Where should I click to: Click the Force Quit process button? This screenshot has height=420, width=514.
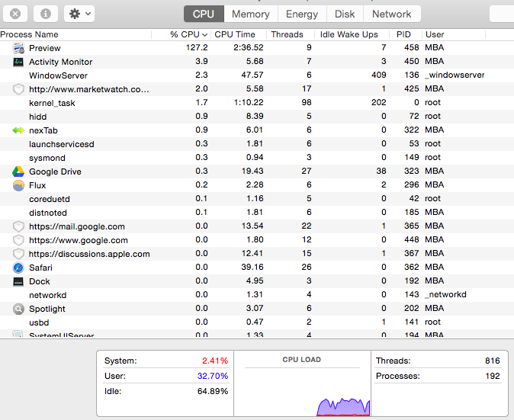(15, 14)
